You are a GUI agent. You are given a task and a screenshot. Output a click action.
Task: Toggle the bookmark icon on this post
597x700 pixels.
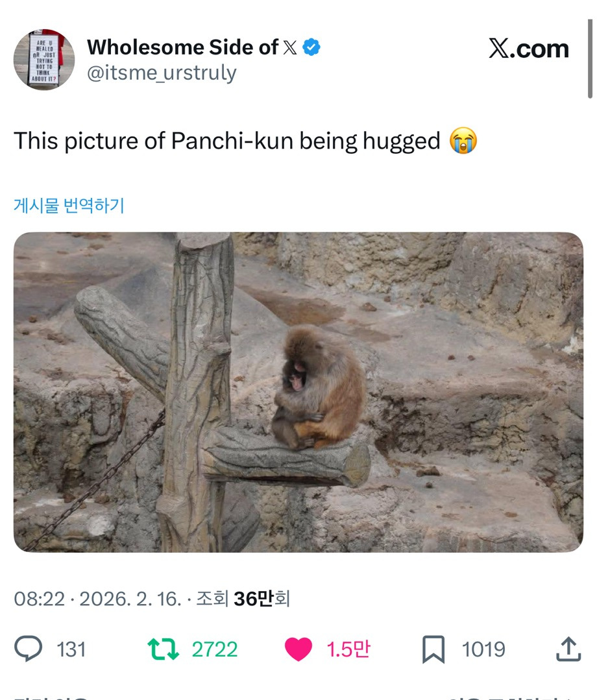coord(433,649)
